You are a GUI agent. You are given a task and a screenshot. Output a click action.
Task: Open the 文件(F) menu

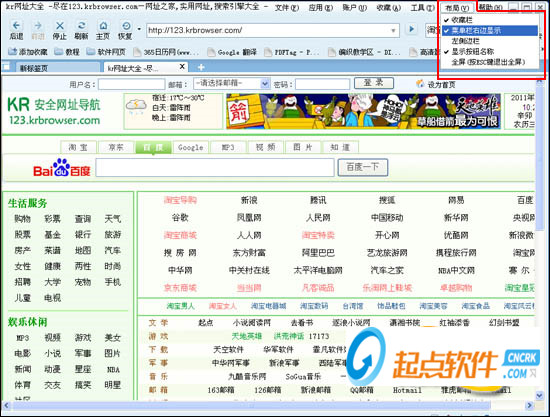pyautogui.click(x=287, y=7)
